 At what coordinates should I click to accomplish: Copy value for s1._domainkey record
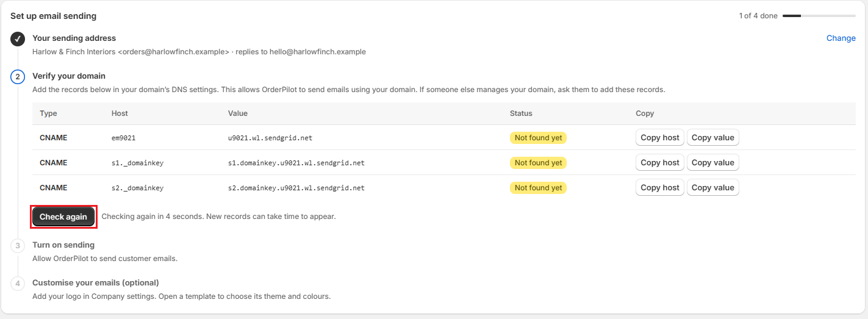click(x=712, y=163)
